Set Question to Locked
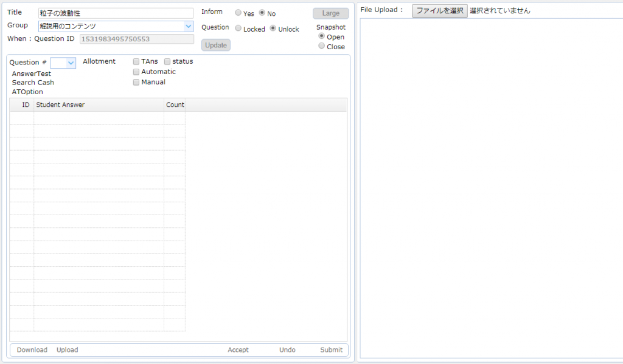The image size is (623, 364). pyautogui.click(x=238, y=29)
